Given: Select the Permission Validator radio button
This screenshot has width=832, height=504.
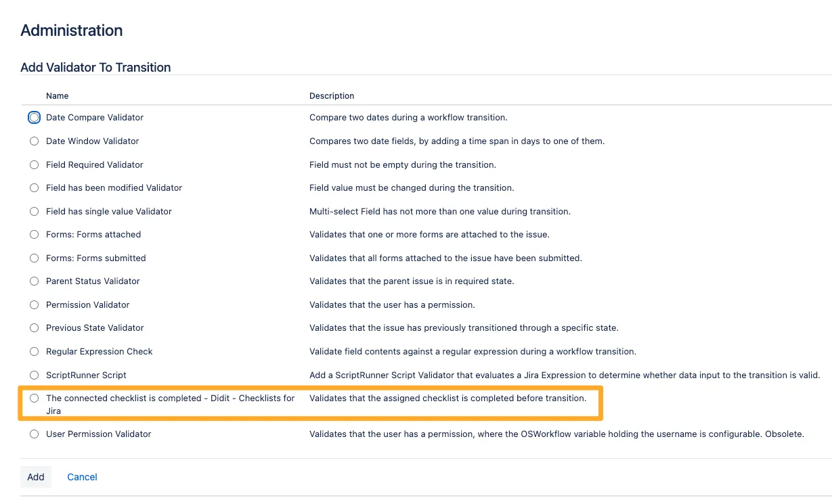Looking at the screenshot, I should (34, 305).
